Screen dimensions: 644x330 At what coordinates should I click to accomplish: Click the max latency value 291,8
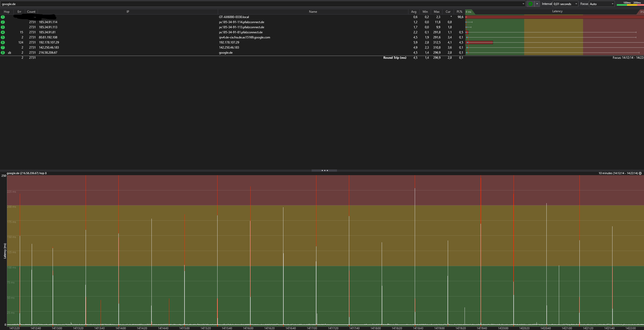[x=437, y=32]
